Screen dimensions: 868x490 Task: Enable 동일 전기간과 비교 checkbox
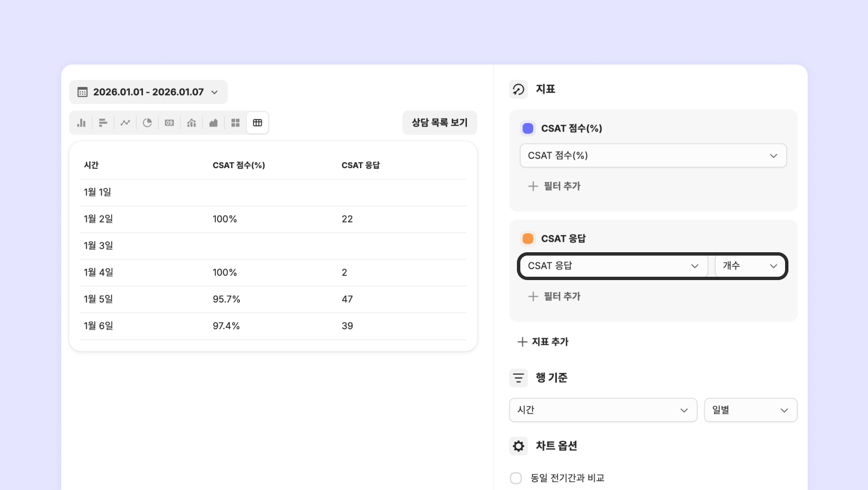[516, 478]
